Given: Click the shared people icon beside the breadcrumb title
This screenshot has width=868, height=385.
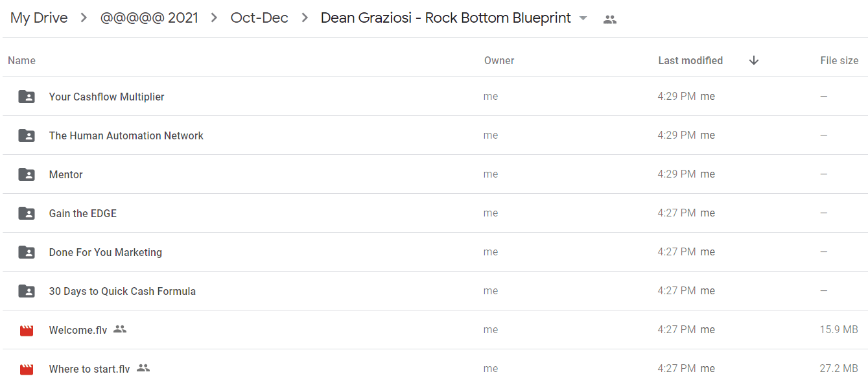Looking at the screenshot, I should [x=609, y=19].
